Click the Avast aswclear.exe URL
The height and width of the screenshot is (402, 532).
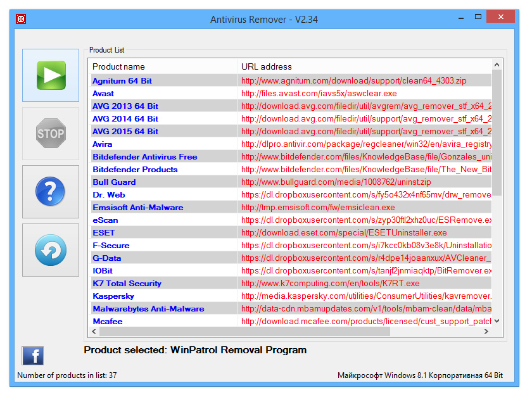coord(319,93)
